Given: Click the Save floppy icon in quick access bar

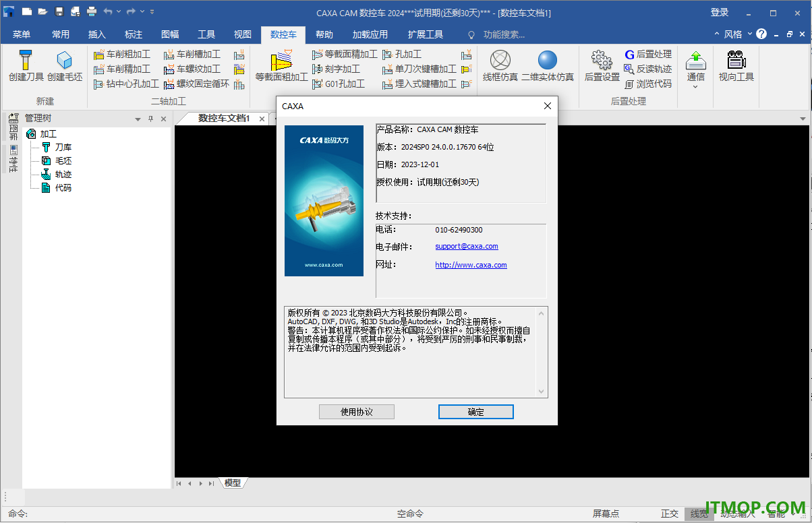Looking at the screenshot, I should 59,11.
